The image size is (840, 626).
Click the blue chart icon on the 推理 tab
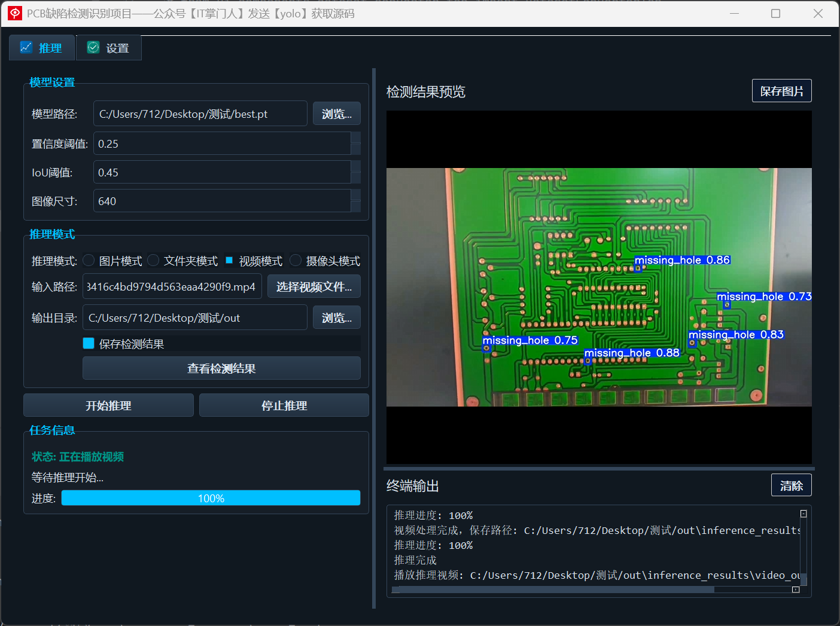(x=26, y=47)
